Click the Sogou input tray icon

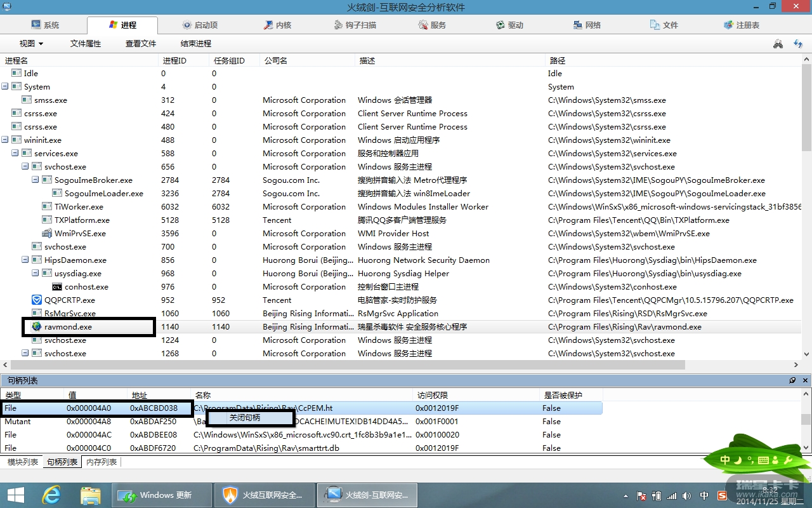[721, 496]
